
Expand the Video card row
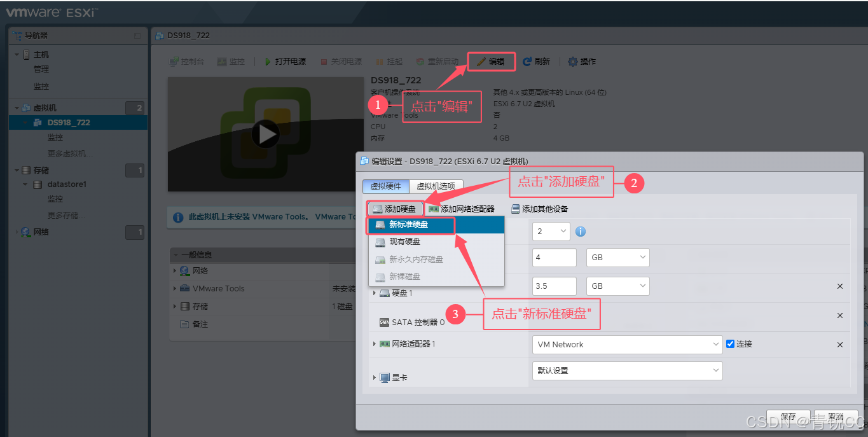coord(375,378)
